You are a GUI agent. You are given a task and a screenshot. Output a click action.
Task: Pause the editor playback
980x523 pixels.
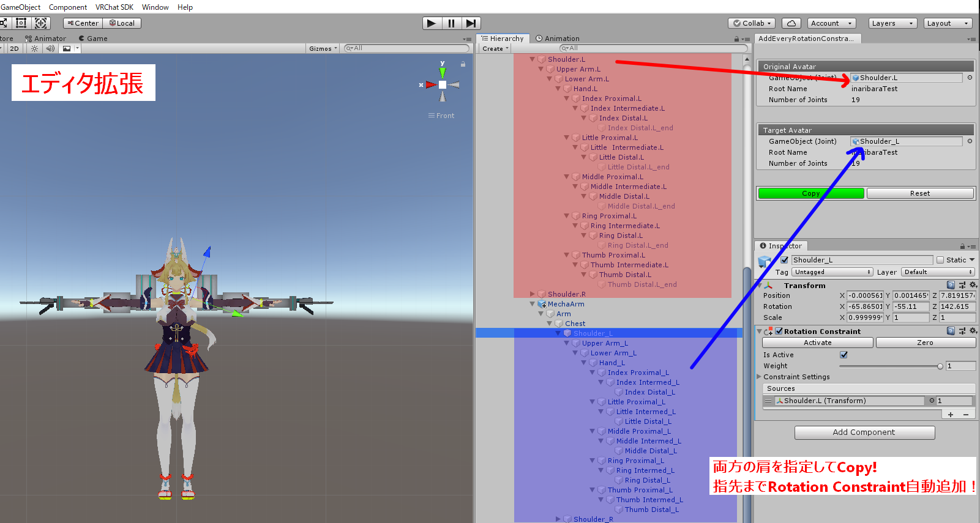tap(451, 23)
